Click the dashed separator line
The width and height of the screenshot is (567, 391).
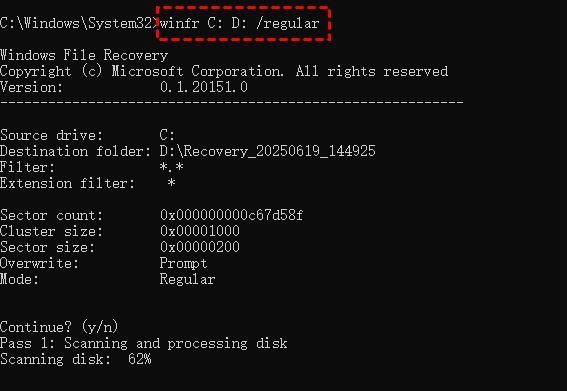[x=231, y=103]
